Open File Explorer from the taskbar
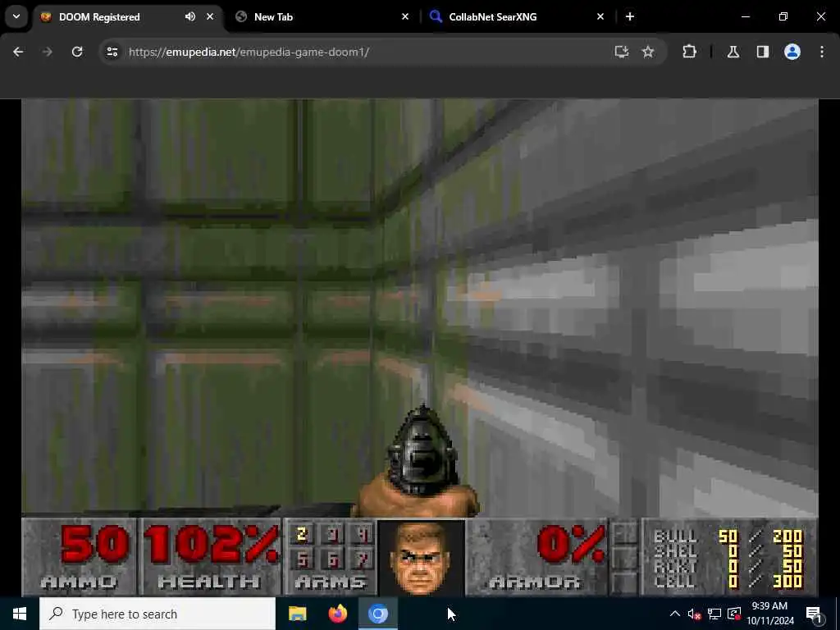Screen dimensions: 840x630 click(297, 614)
